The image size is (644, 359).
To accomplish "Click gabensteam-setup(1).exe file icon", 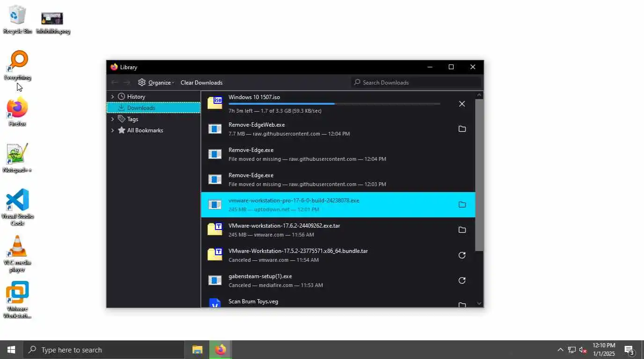I will (x=215, y=280).
